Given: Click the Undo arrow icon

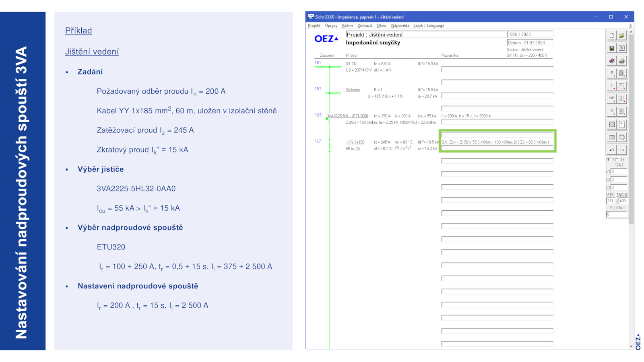Looking at the screenshot, I should click(611, 150).
